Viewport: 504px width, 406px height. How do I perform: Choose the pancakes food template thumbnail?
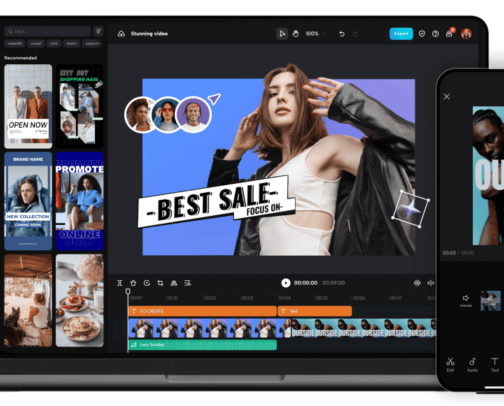[x=80, y=300]
